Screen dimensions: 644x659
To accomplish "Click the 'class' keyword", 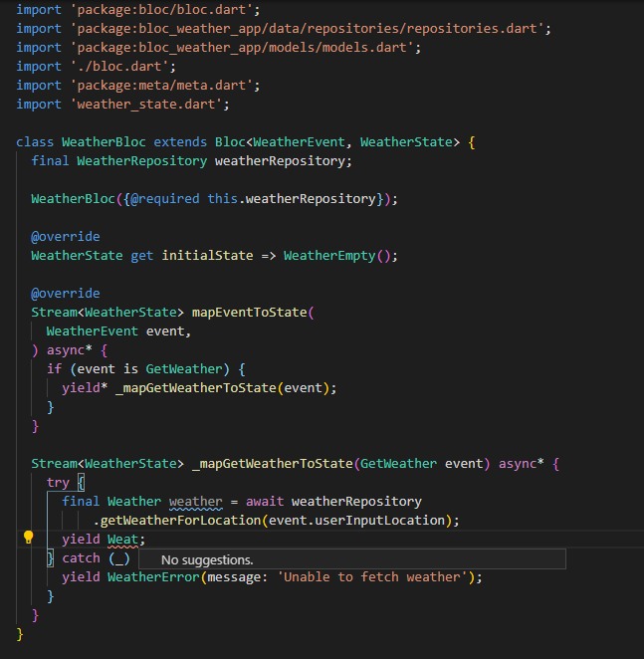I will tap(35, 141).
